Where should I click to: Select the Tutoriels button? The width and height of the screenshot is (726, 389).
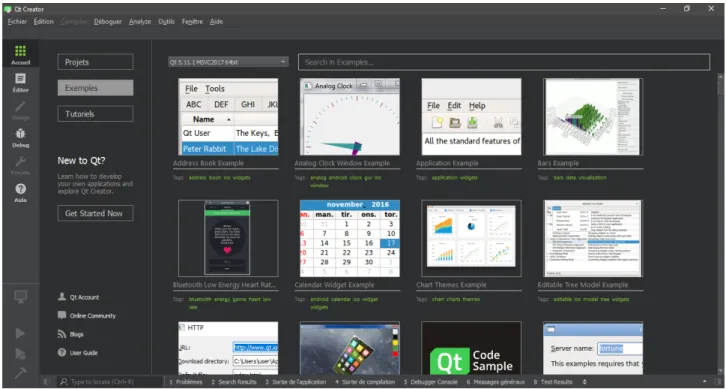(95, 114)
